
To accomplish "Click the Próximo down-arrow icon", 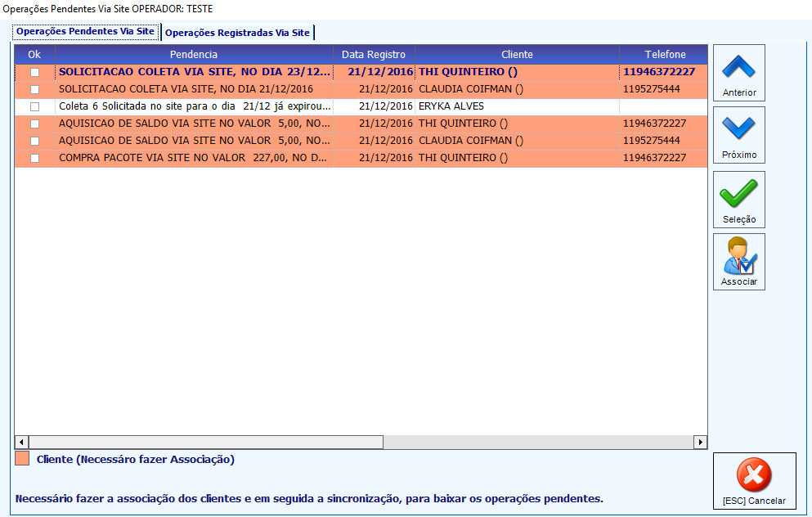I will [x=738, y=128].
